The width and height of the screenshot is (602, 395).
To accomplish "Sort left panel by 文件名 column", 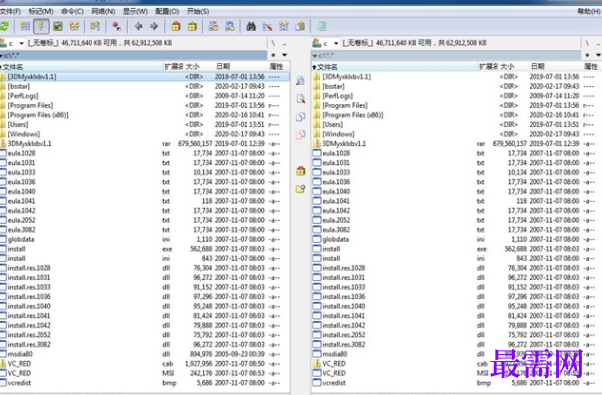I will (81, 67).
